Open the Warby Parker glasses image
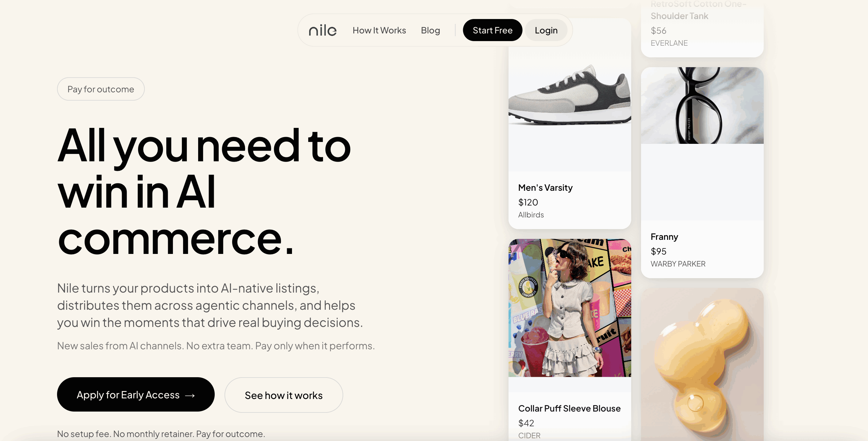Screen dimensions: 868x441 pos(702,105)
